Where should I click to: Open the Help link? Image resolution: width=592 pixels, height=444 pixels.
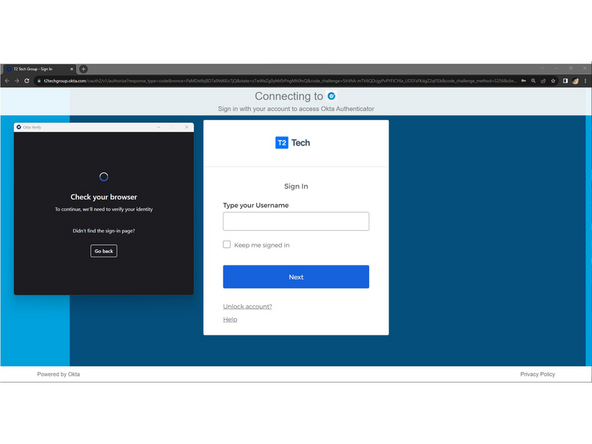(230, 319)
